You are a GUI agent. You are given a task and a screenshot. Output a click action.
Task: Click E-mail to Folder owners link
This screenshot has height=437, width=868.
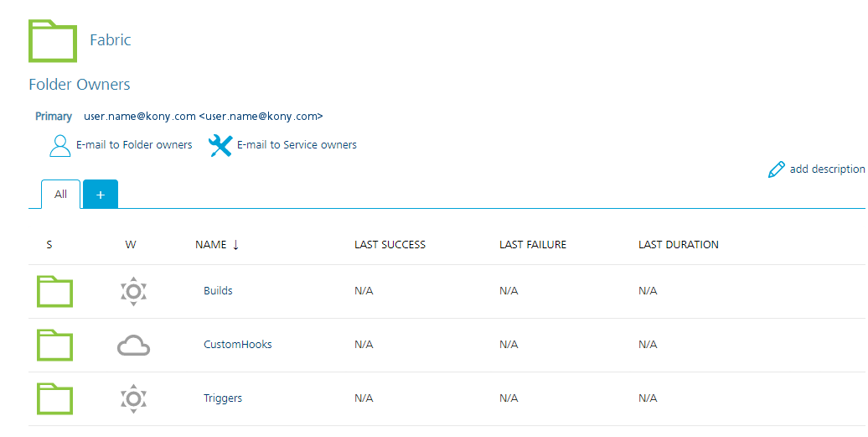point(134,145)
